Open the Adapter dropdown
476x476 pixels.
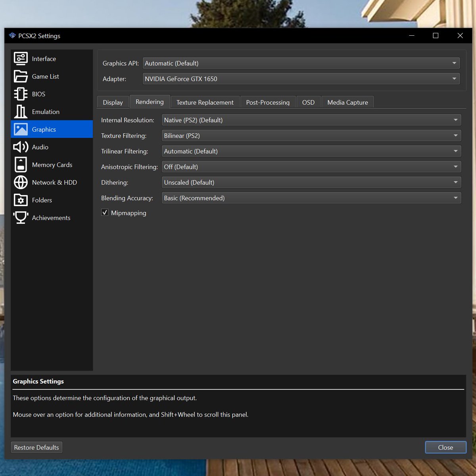pyautogui.click(x=301, y=79)
